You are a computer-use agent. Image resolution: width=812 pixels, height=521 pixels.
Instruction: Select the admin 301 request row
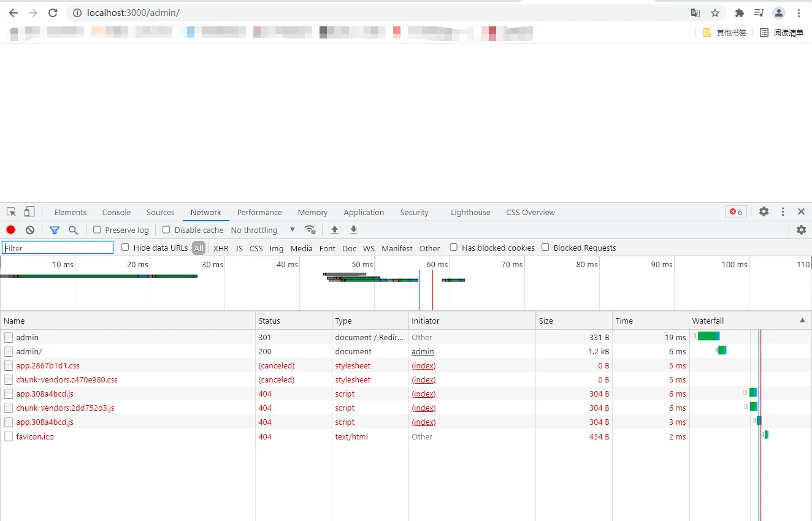[406, 337]
